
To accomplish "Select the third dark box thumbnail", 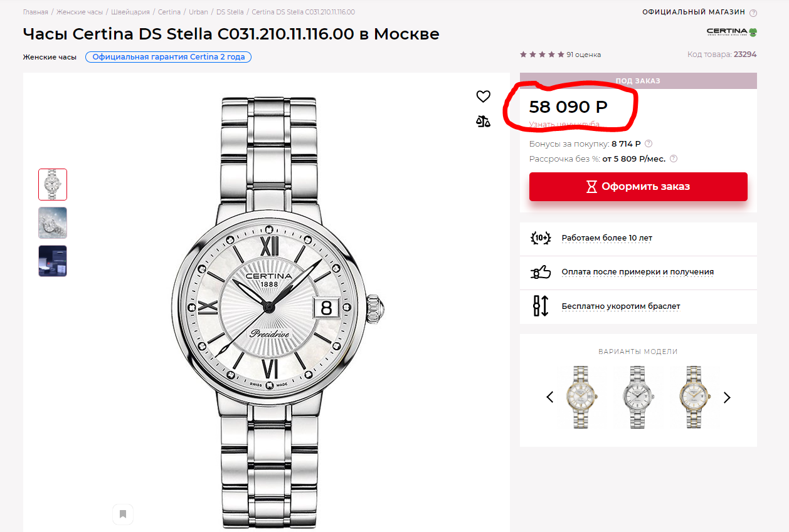I will pos(53,261).
